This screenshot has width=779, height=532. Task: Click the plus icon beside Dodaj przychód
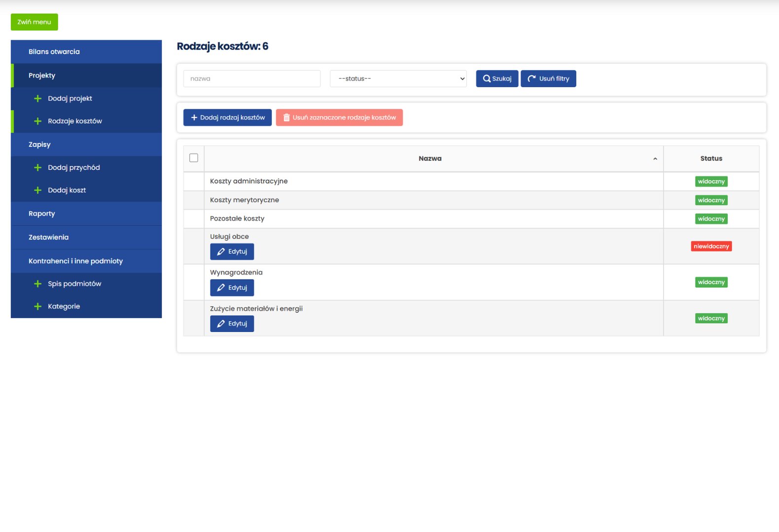[x=37, y=167]
